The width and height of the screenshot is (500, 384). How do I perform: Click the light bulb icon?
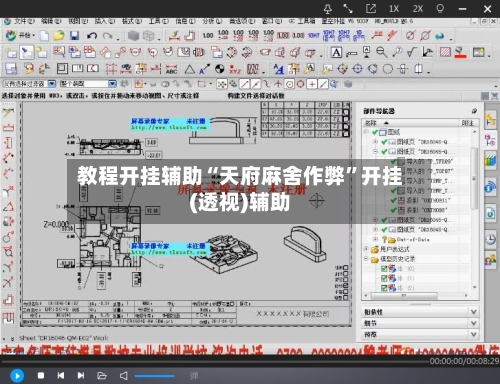click(x=440, y=9)
